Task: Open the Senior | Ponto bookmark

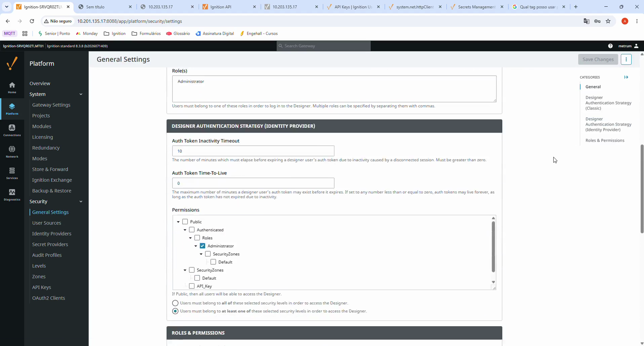Action: tap(54, 34)
